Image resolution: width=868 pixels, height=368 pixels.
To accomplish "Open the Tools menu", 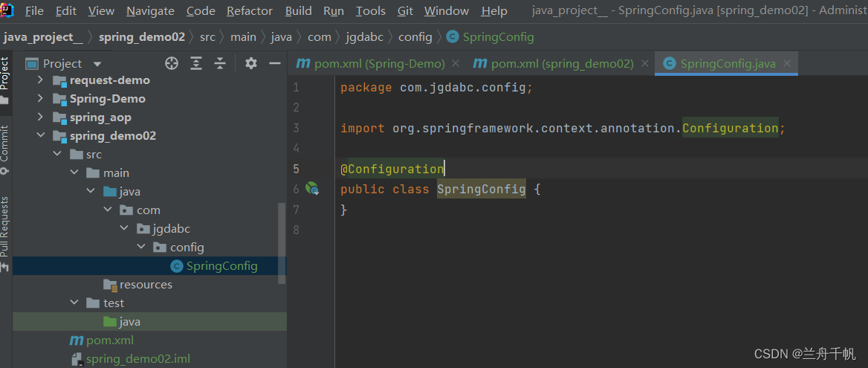I will tap(370, 11).
